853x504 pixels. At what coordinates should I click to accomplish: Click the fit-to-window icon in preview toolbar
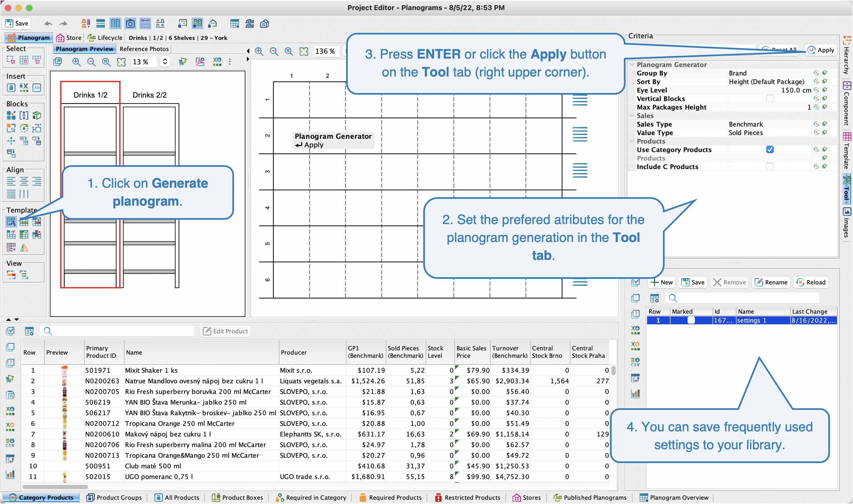coord(121,62)
